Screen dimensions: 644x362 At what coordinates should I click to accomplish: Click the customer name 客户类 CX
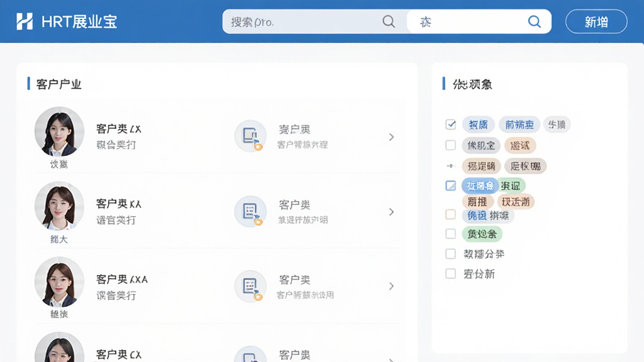point(119,354)
